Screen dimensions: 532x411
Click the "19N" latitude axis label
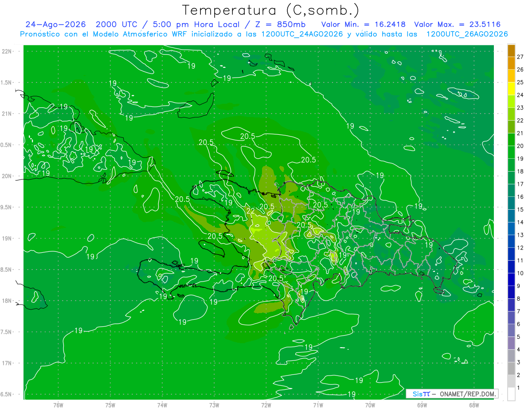click(x=6, y=239)
